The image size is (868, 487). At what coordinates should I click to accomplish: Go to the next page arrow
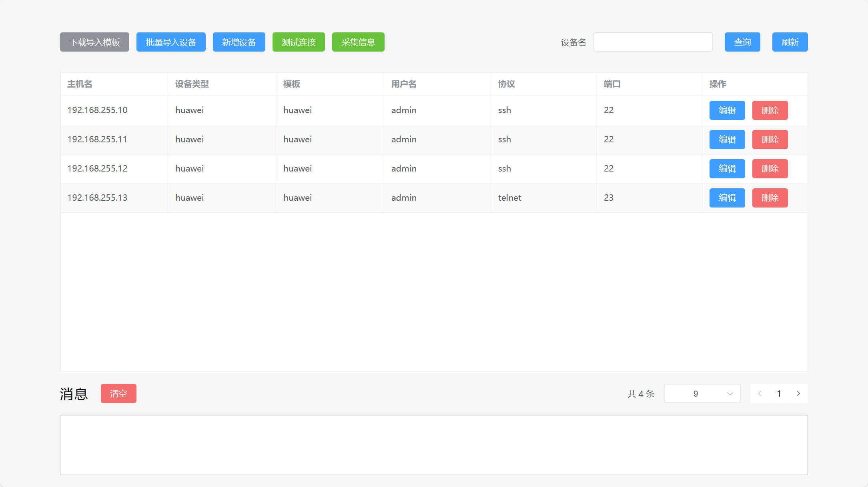click(798, 393)
